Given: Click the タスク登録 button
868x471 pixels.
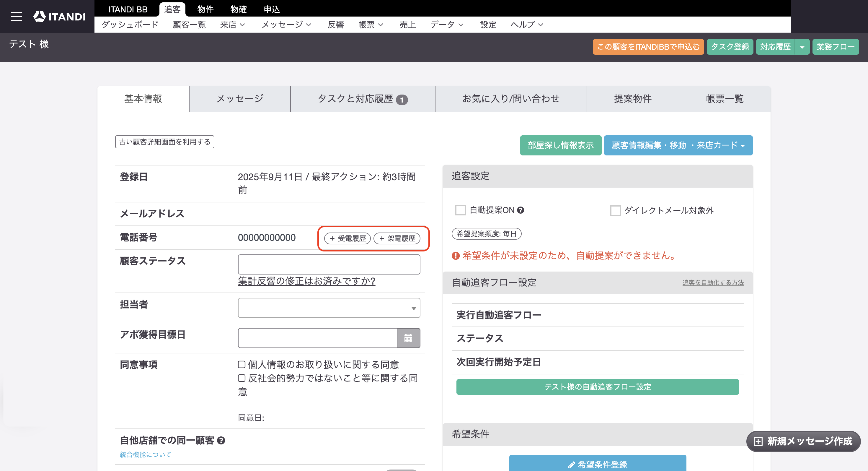Looking at the screenshot, I should pos(730,47).
